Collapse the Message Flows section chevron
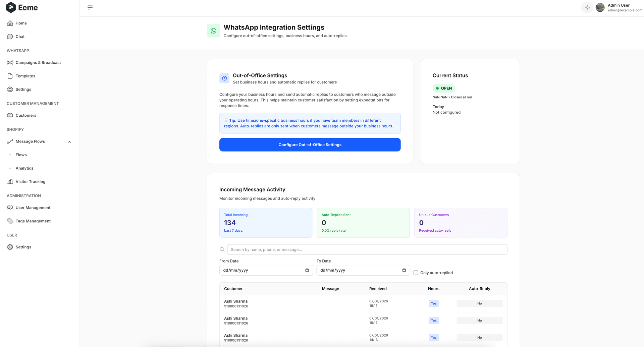 point(69,142)
